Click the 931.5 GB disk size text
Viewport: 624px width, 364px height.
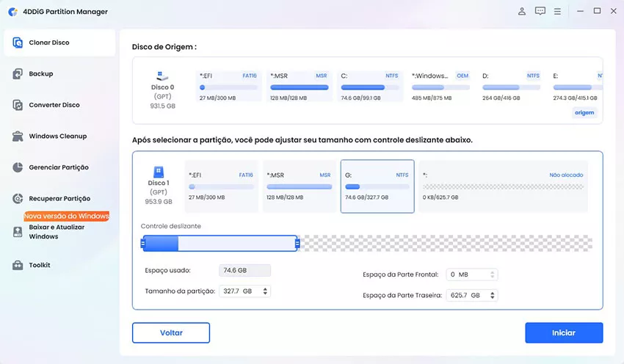click(162, 106)
